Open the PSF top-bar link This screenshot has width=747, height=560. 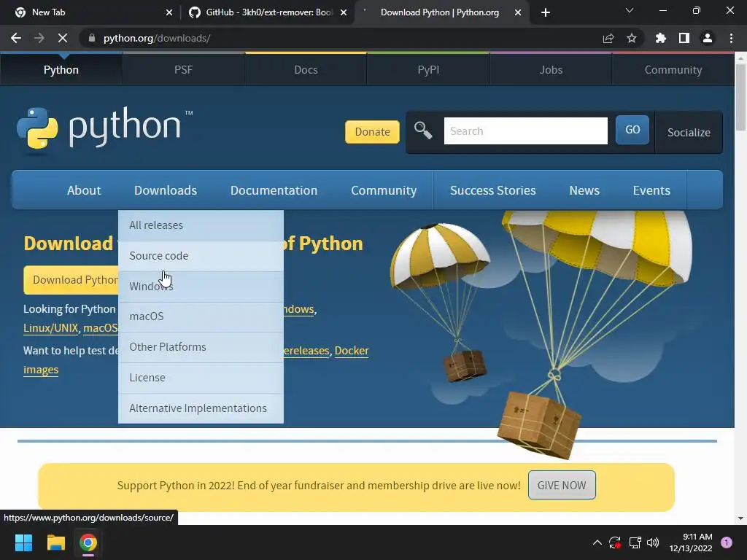coord(183,69)
